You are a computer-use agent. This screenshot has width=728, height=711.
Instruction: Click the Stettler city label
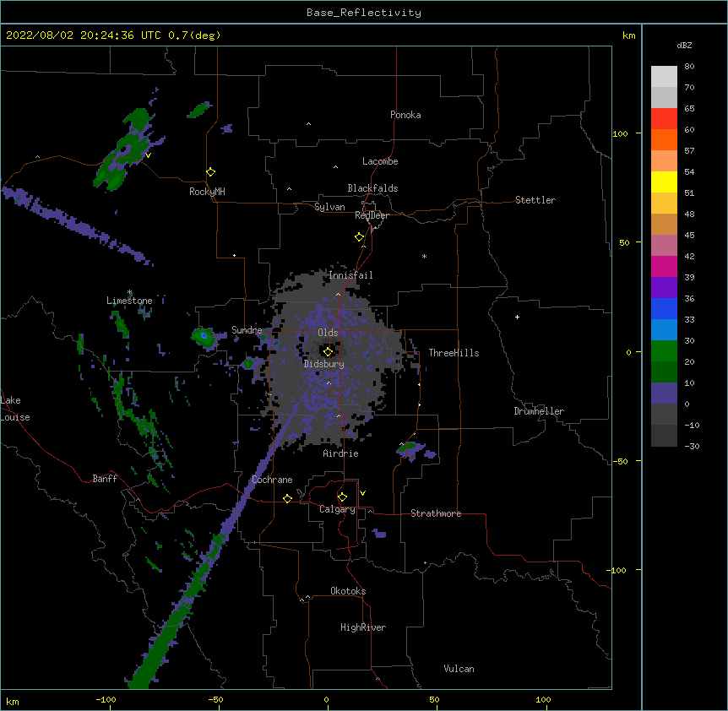(x=535, y=200)
